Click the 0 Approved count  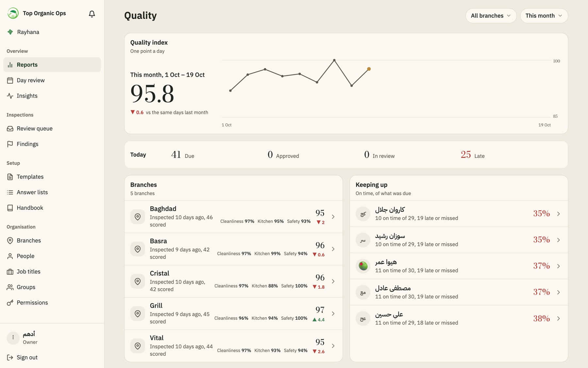click(x=270, y=154)
